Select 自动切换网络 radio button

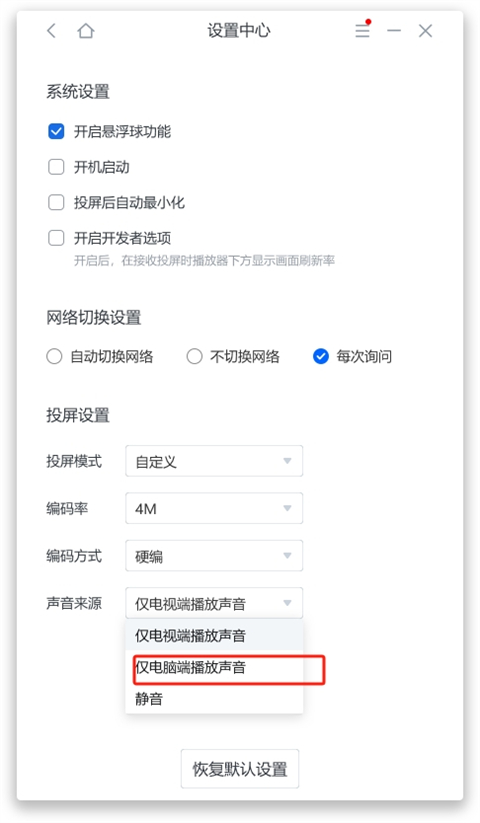tap(54, 357)
